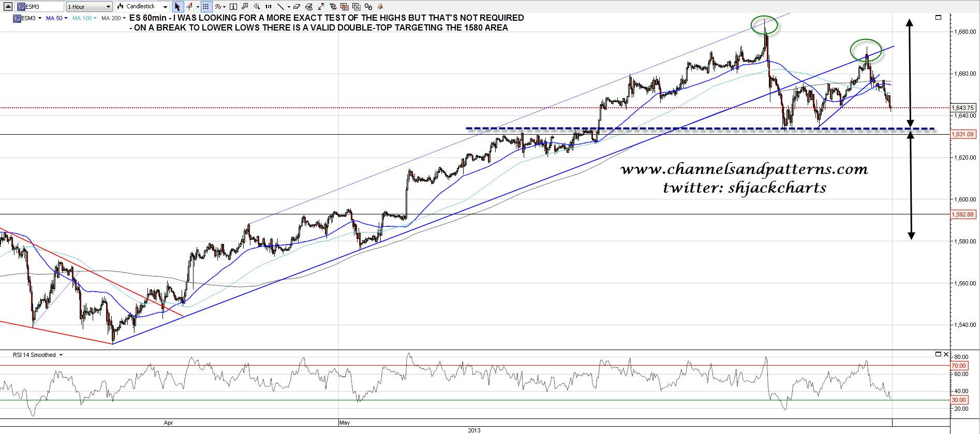Activate the crosshair cursor tool
The image size is (980, 434).
[189, 7]
